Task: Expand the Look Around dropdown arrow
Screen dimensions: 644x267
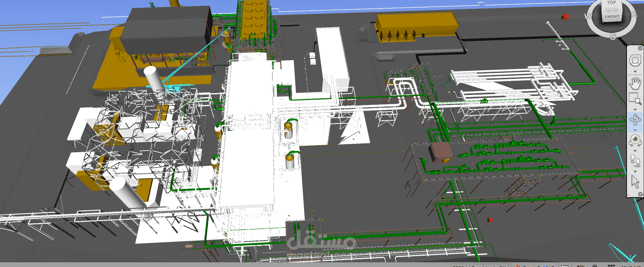Action: [x=635, y=151]
